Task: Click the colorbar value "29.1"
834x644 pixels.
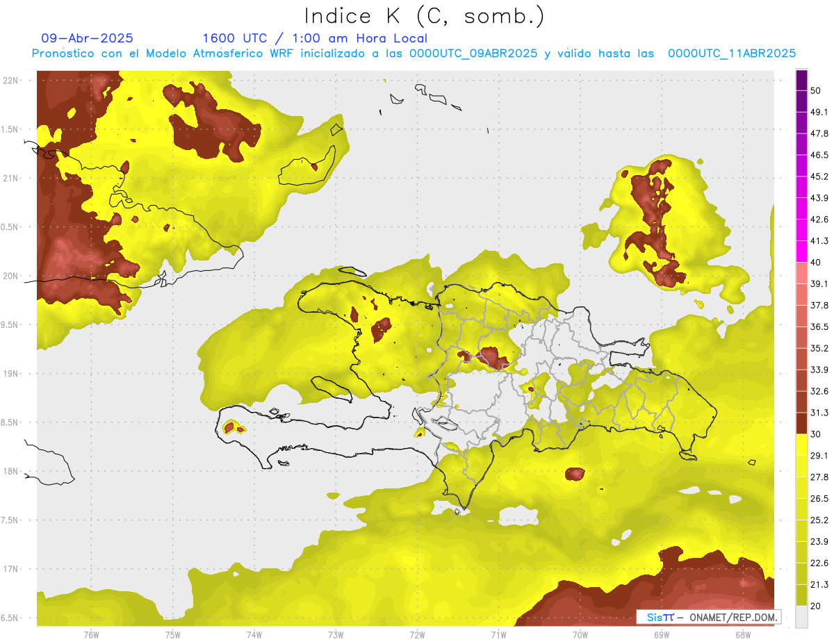Action: click(819, 456)
